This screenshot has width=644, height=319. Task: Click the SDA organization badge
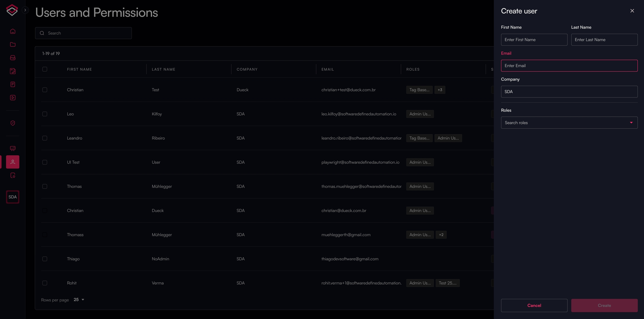pos(13,197)
